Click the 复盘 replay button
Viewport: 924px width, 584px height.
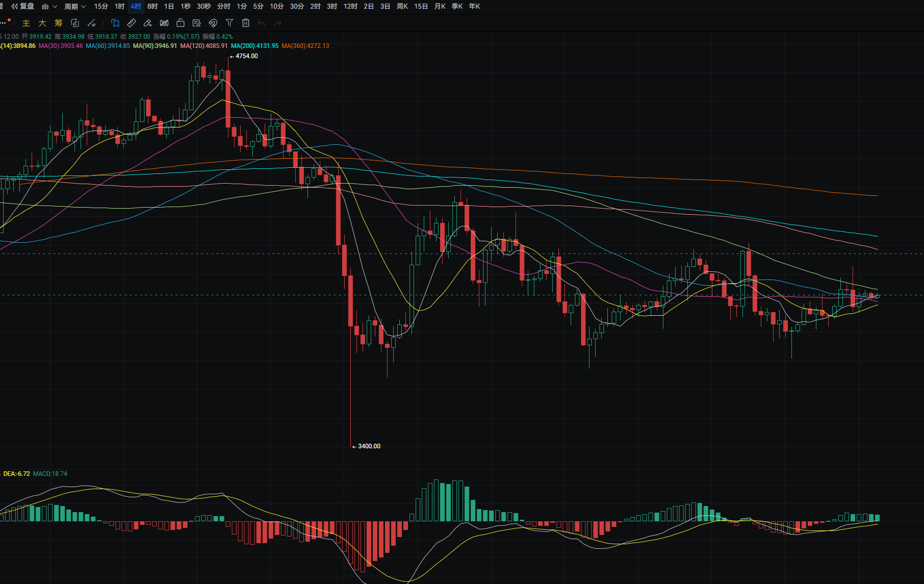click(x=23, y=6)
